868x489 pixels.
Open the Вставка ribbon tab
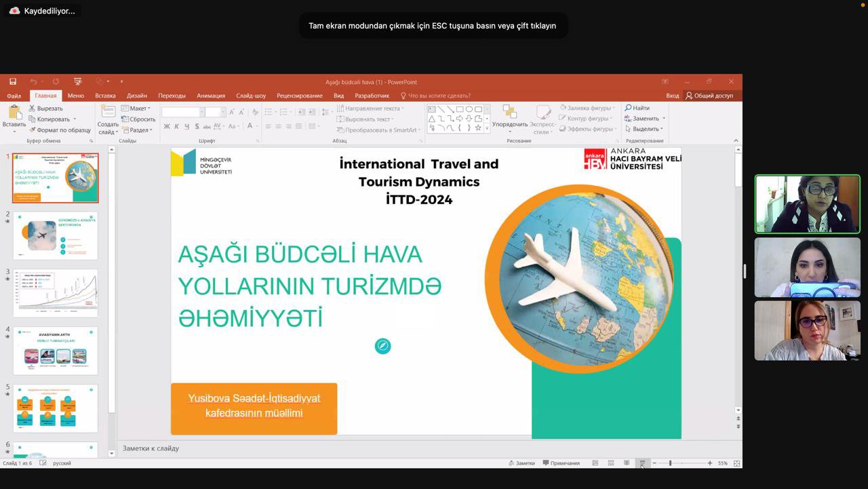click(105, 96)
